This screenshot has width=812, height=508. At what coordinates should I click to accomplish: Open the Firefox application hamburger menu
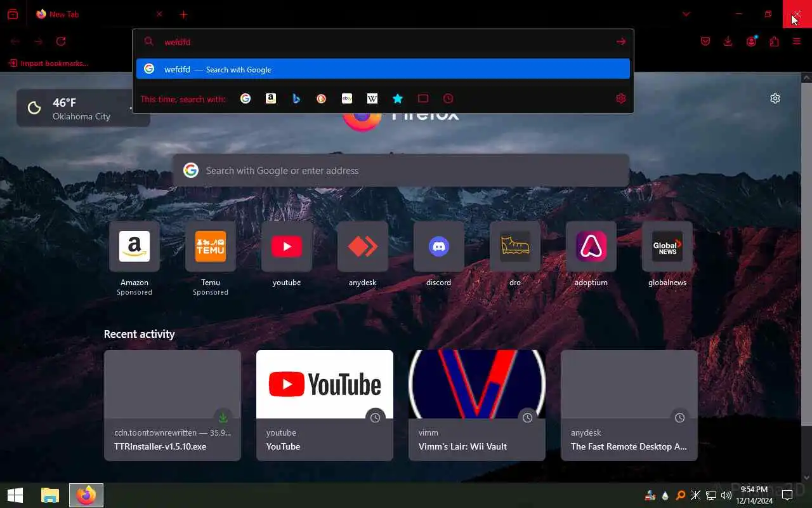pos(797,41)
